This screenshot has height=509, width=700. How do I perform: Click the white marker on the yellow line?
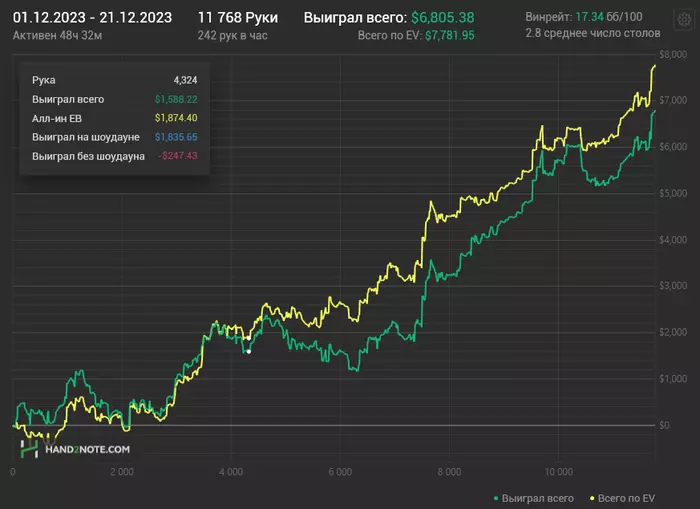pos(249,338)
